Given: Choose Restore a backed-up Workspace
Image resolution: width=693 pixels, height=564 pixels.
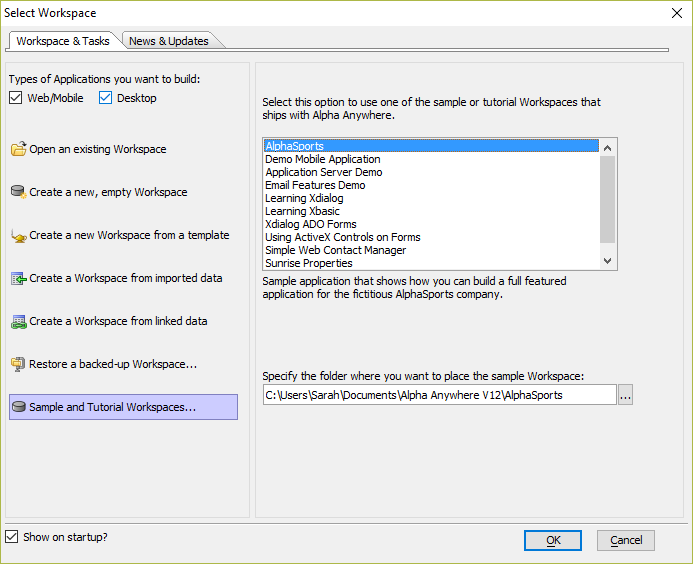Looking at the screenshot, I should (113, 364).
